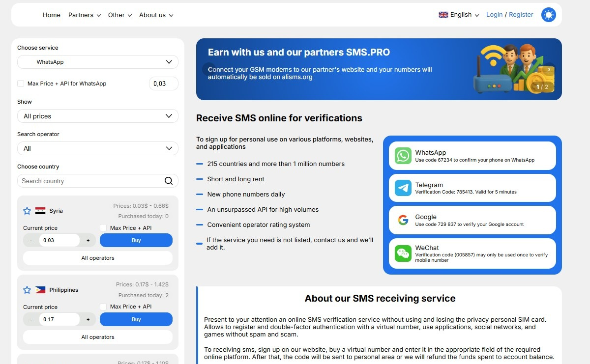Click 'About our SMS receiving service' heading
The width and height of the screenshot is (590, 364).
[x=380, y=298]
